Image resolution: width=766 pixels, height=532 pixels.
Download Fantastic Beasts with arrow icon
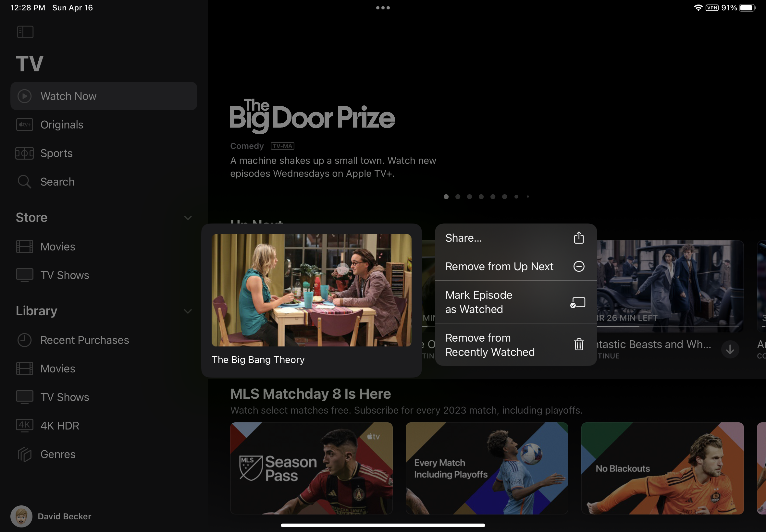pyautogui.click(x=730, y=349)
